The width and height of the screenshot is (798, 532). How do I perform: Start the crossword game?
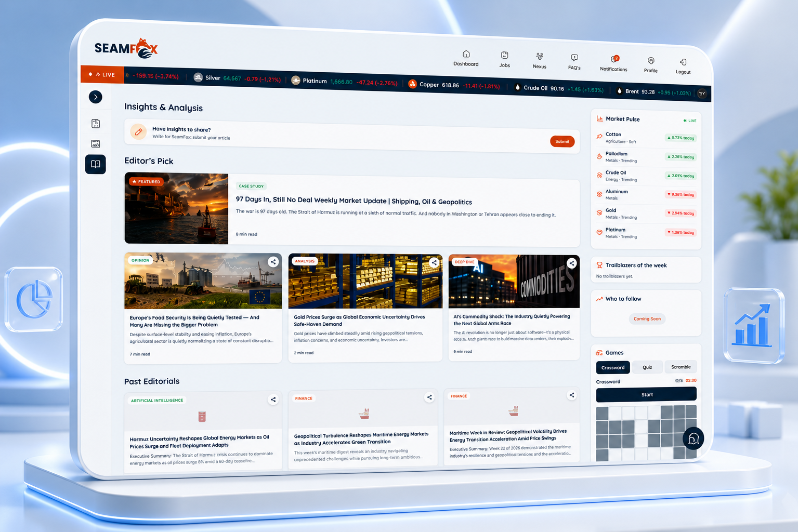[x=646, y=394]
